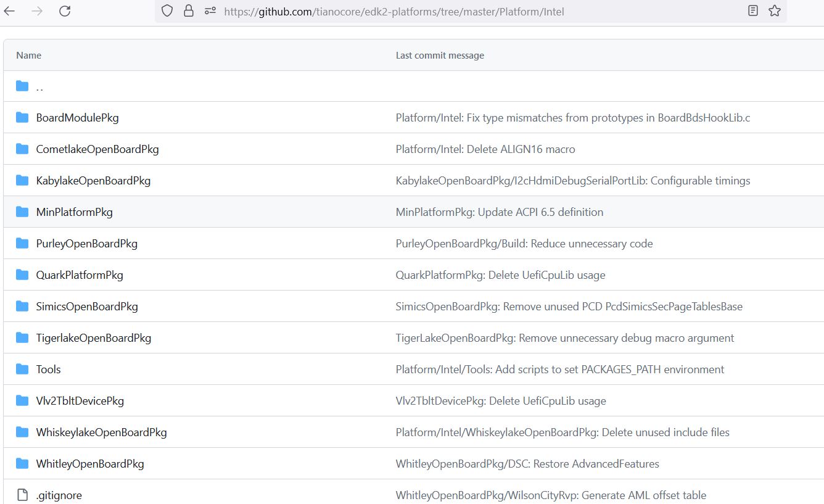824x504 pixels.
Task: Bookmark this page with the star icon
Action: [775, 11]
